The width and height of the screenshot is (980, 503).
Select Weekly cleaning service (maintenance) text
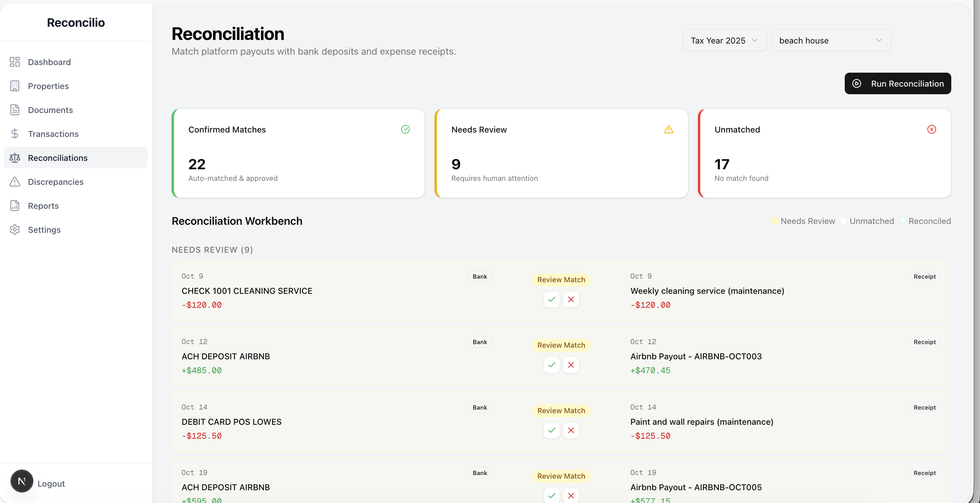click(x=707, y=291)
